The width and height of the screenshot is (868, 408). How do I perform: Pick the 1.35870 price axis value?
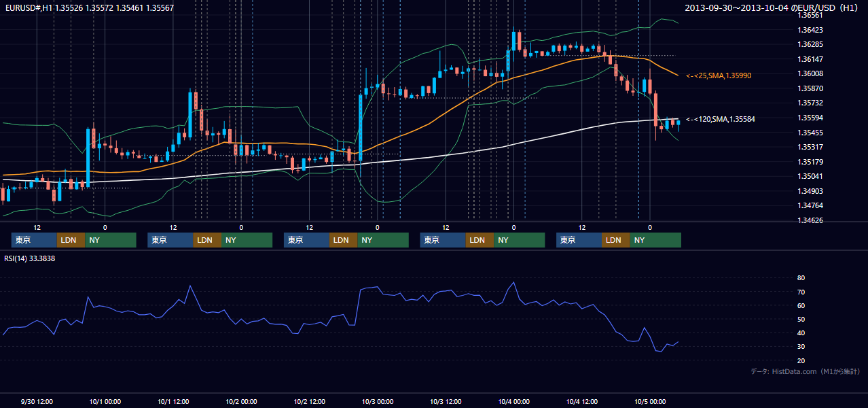click(810, 88)
